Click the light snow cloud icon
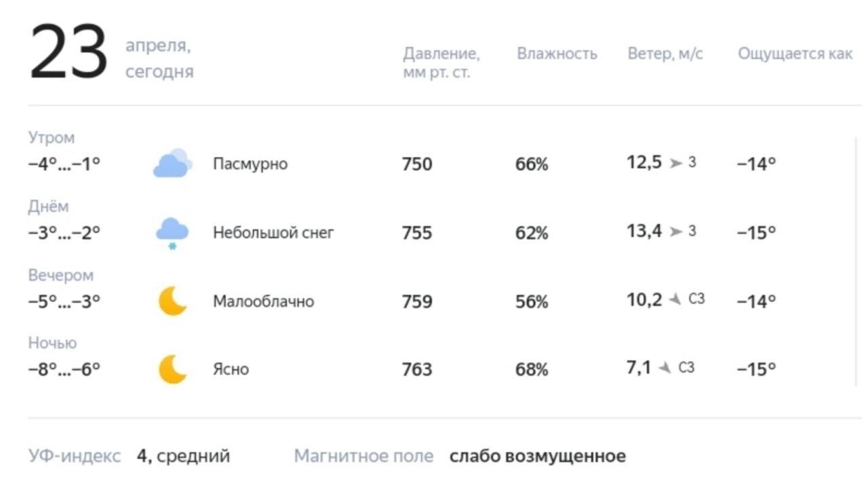The width and height of the screenshot is (868, 488). [x=172, y=233]
